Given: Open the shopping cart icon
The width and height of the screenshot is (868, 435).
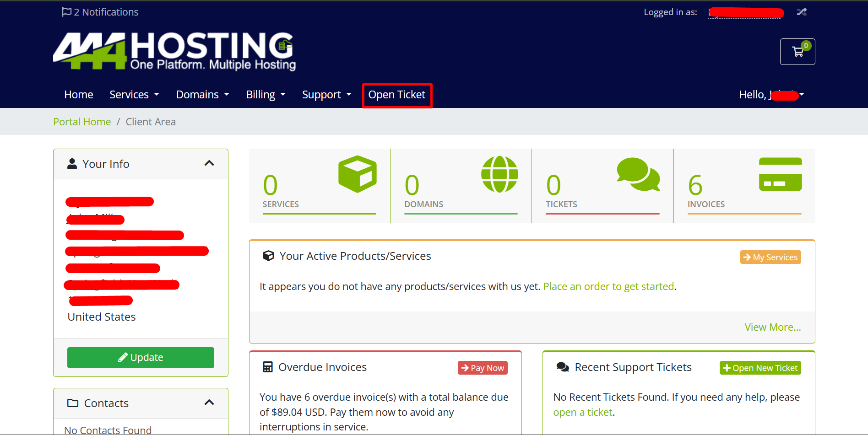Looking at the screenshot, I should click(797, 52).
